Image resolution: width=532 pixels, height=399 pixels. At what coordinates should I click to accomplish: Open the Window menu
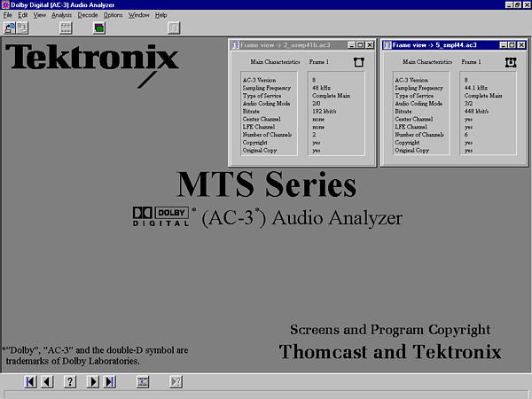(139, 15)
